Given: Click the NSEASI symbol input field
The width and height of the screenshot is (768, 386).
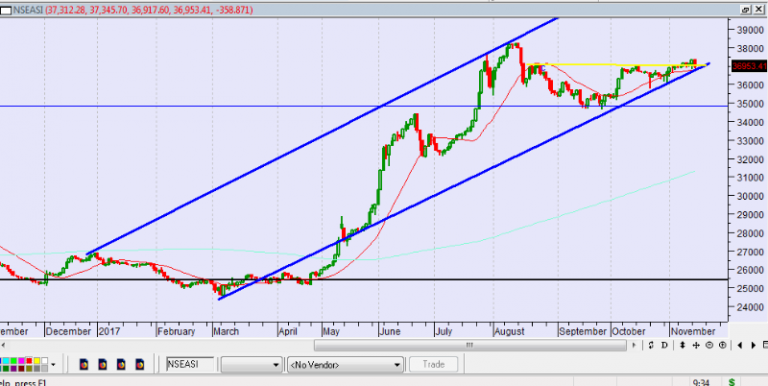Looking at the screenshot, I should pos(190,364).
